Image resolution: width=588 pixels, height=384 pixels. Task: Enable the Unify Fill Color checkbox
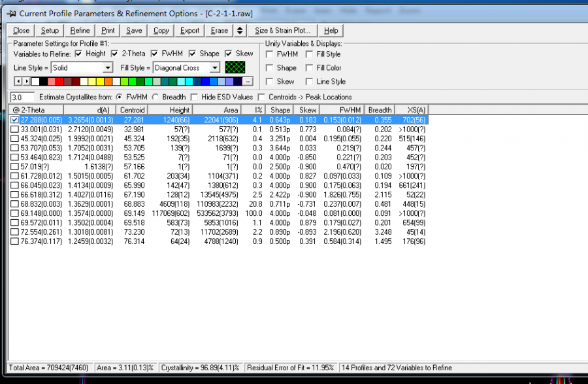(x=309, y=68)
